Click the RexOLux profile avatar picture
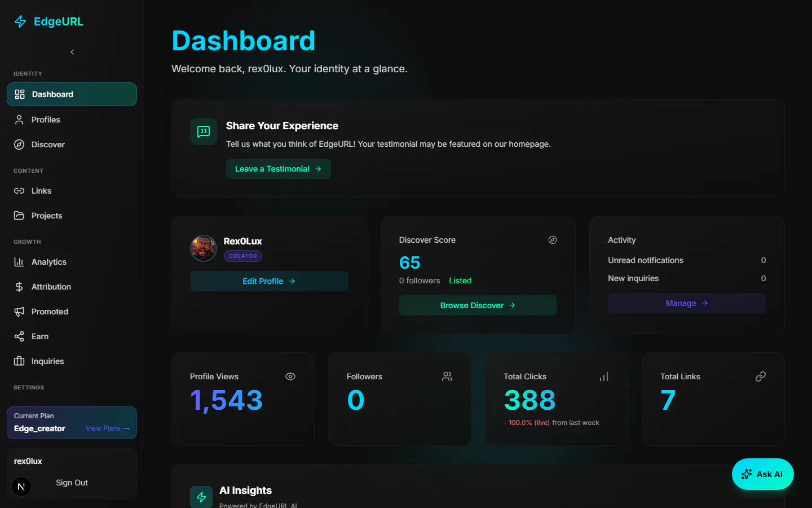812x508 pixels. pyautogui.click(x=204, y=248)
